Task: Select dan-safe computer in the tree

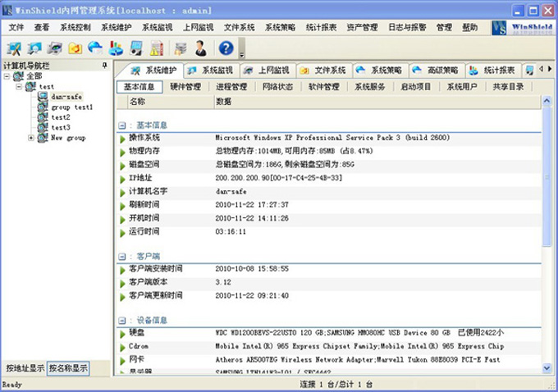Action: (x=66, y=97)
